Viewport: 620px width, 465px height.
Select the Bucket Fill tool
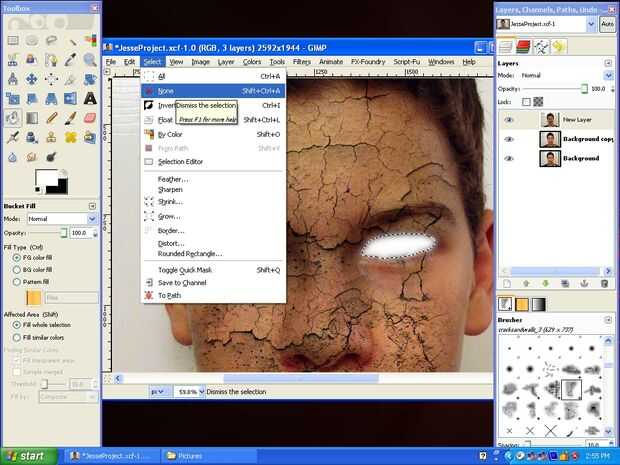tap(13, 118)
